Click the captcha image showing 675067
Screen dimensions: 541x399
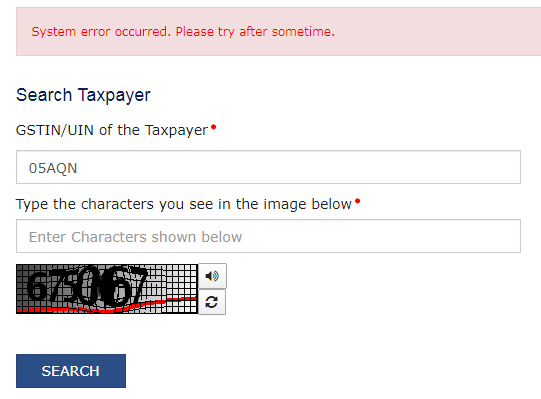tap(107, 289)
